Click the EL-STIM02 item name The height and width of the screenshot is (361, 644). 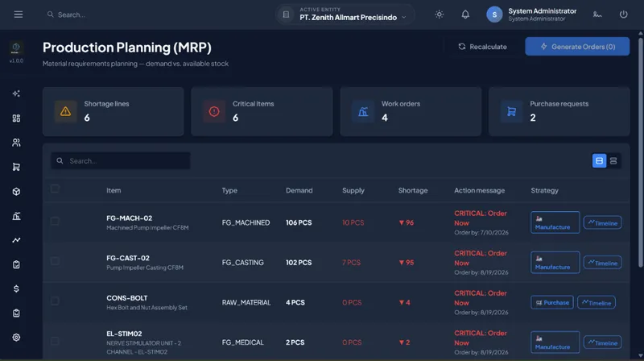124,334
